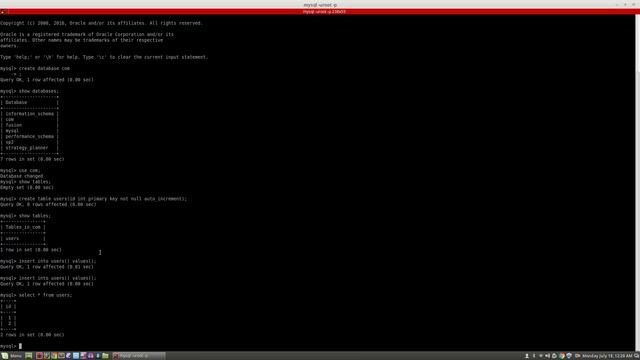
Task: Click the text 'show databases;'
Action: 39,91
